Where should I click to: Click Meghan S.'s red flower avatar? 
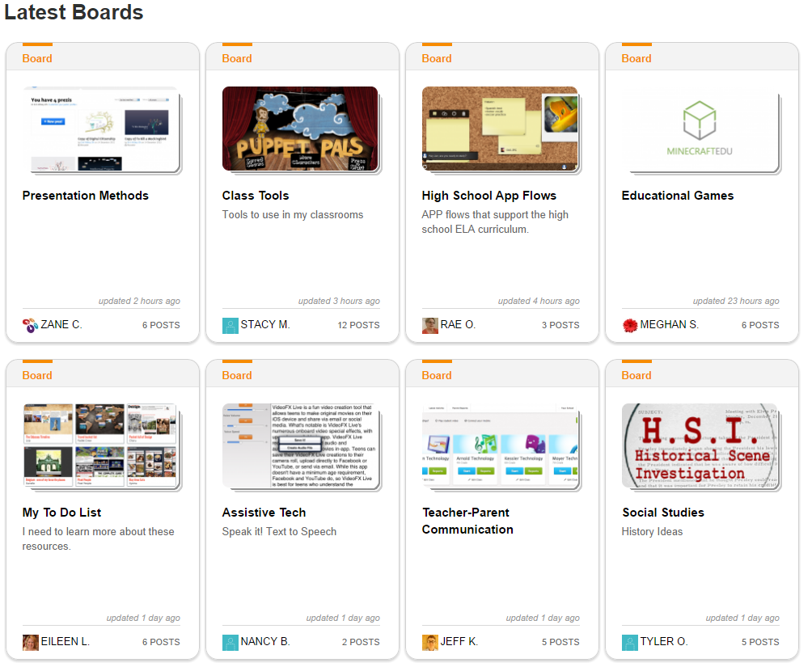(630, 325)
